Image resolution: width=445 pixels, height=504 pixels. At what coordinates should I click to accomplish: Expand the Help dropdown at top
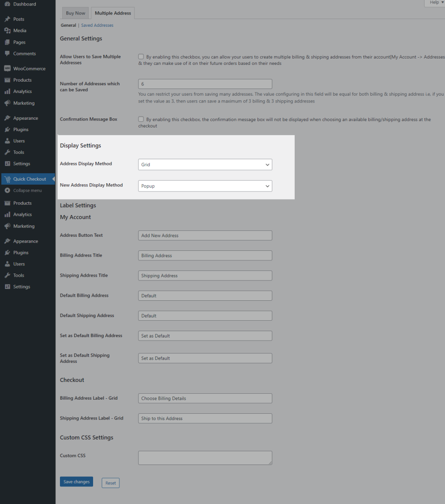click(x=436, y=3)
